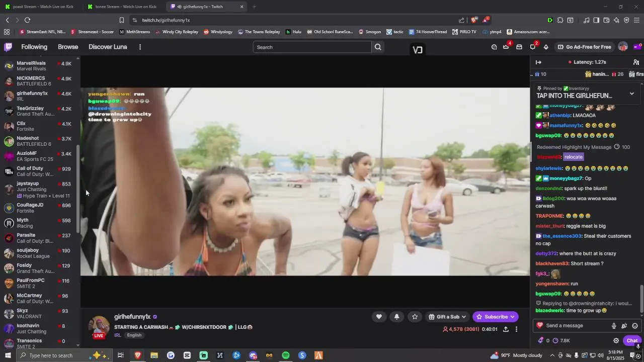The height and width of the screenshot is (362, 644).
Task: Open Brave VPN shield icon
Action: pyautogui.click(x=626, y=20)
